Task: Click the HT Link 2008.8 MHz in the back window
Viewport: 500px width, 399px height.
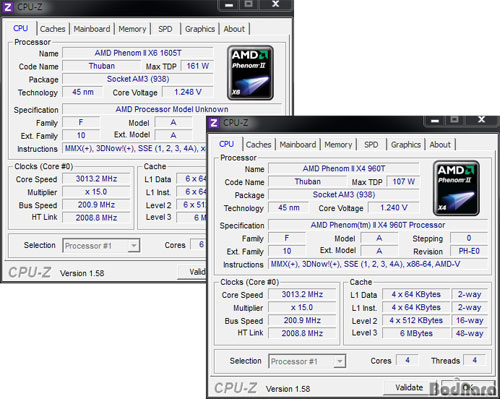Action: tap(96, 218)
